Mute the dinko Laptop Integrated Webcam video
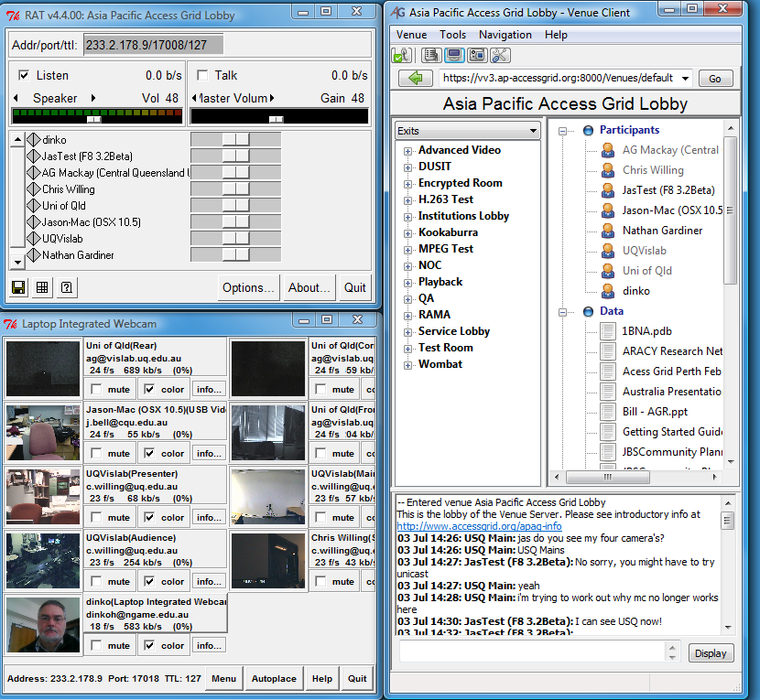Screen dimensions: 760x700 pos(97,646)
